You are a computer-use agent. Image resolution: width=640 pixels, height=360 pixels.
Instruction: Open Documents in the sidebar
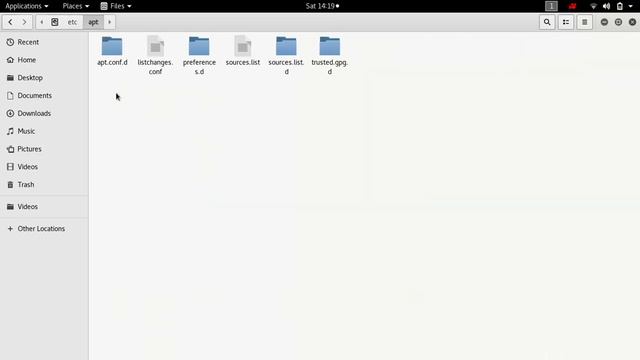click(44, 96)
